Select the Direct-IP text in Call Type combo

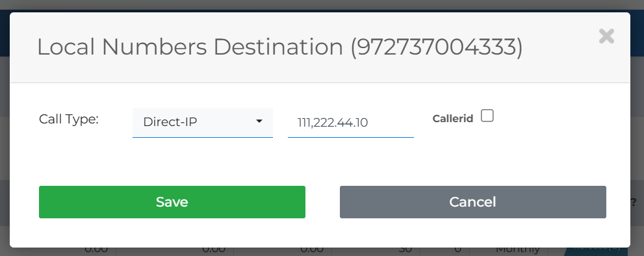pyautogui.click(x=170, y=122)
